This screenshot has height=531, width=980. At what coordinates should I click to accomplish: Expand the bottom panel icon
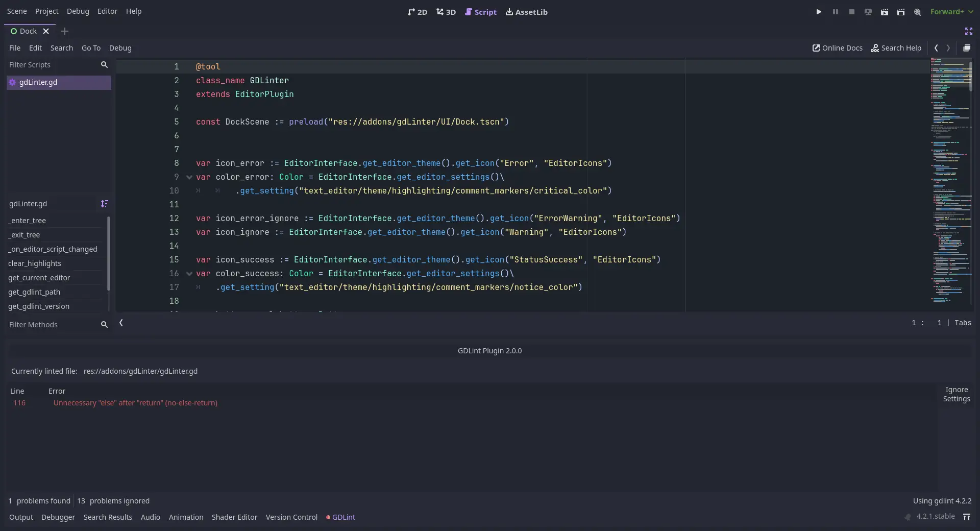click(x=967, y=517)
